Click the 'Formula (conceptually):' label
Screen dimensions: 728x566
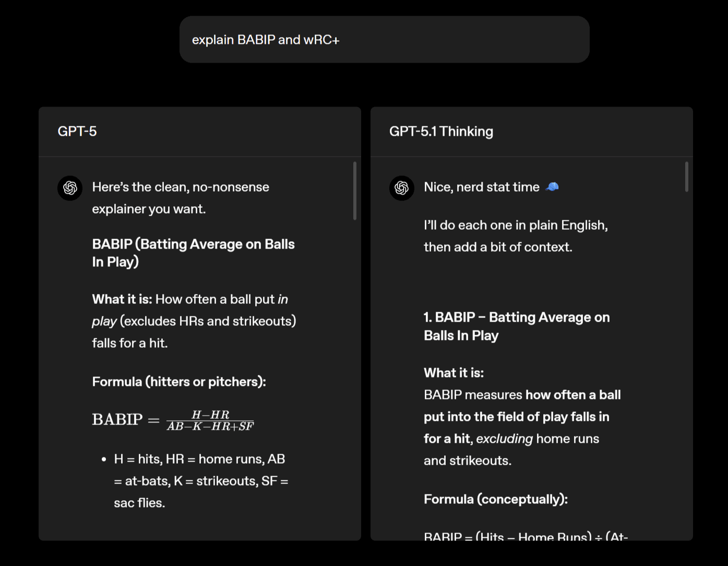point(495,499)
